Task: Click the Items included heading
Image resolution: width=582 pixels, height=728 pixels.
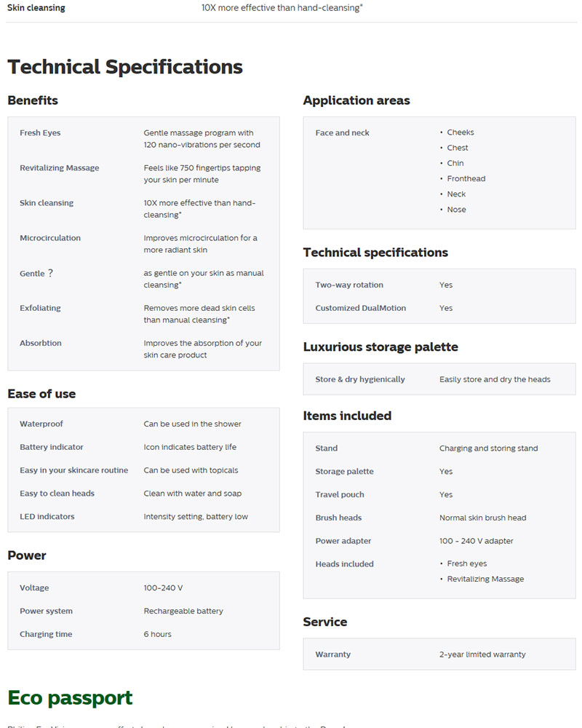Action: pos(347,416)
